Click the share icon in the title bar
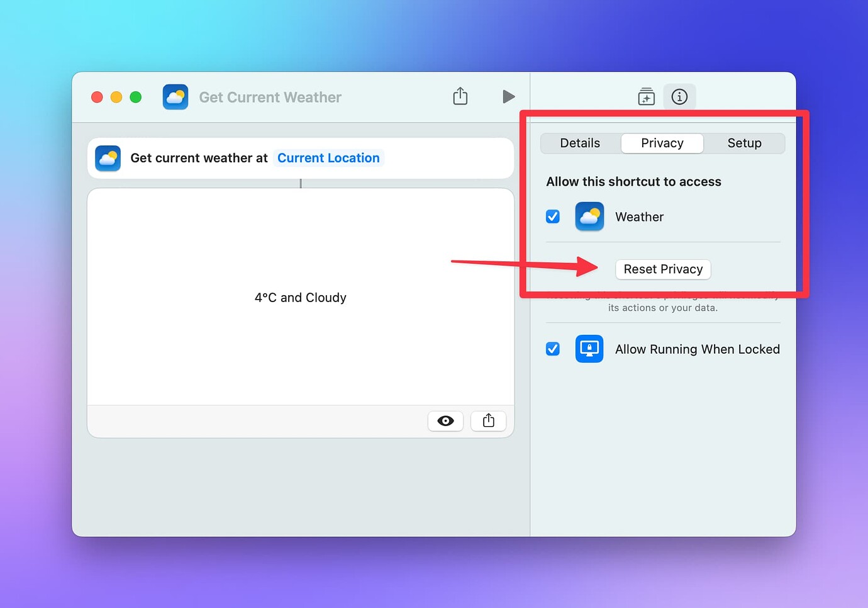 pyautogui.click(x=460, y=96)
